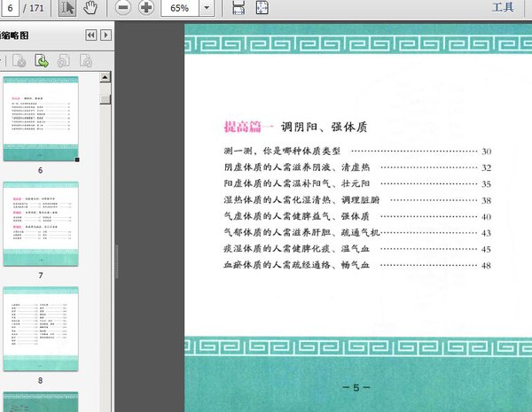Click the thumbnail panel options arrow button
This screenshot has height=412, width=532.
tap(106, 35)
